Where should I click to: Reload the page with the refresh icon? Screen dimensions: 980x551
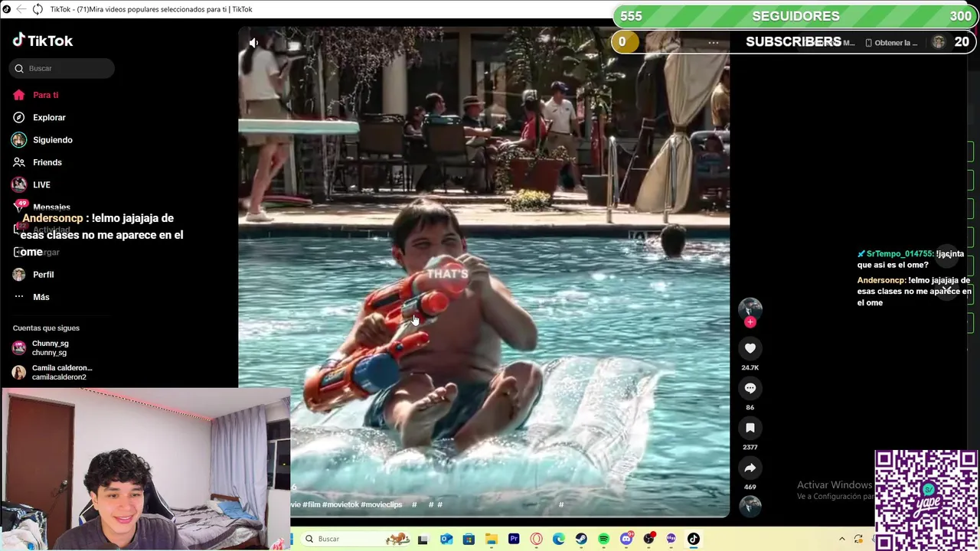click(38, 9)
